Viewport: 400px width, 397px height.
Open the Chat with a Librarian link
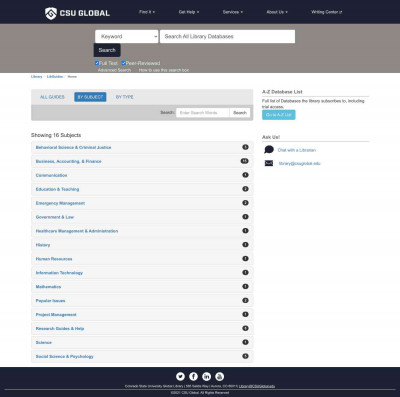click(297, 150)
